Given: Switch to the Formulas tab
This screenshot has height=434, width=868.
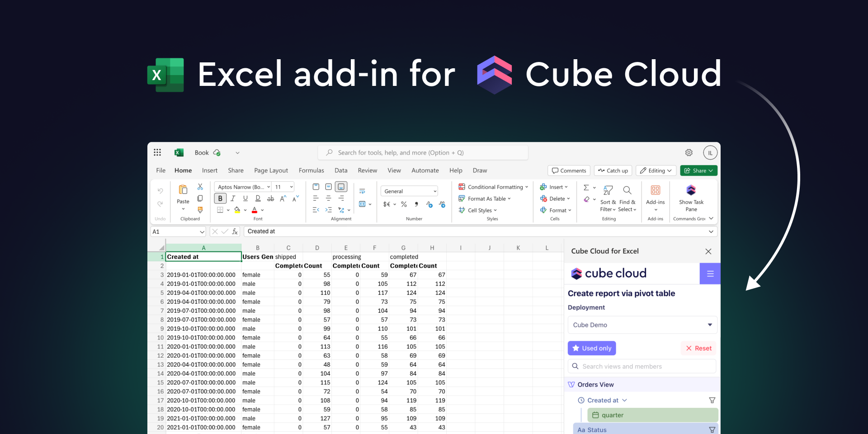Looking at the screenshot, I should coord(311,170).
